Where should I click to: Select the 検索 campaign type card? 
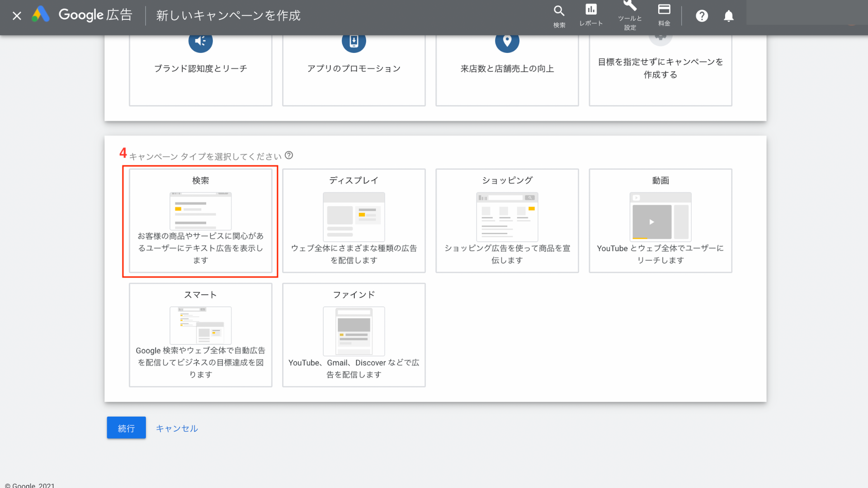(x=201, y=221)
